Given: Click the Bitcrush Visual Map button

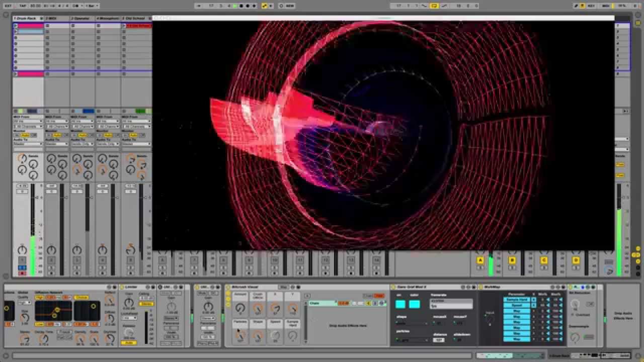Looking at the screenshot, I should click(x=283, y=287).
